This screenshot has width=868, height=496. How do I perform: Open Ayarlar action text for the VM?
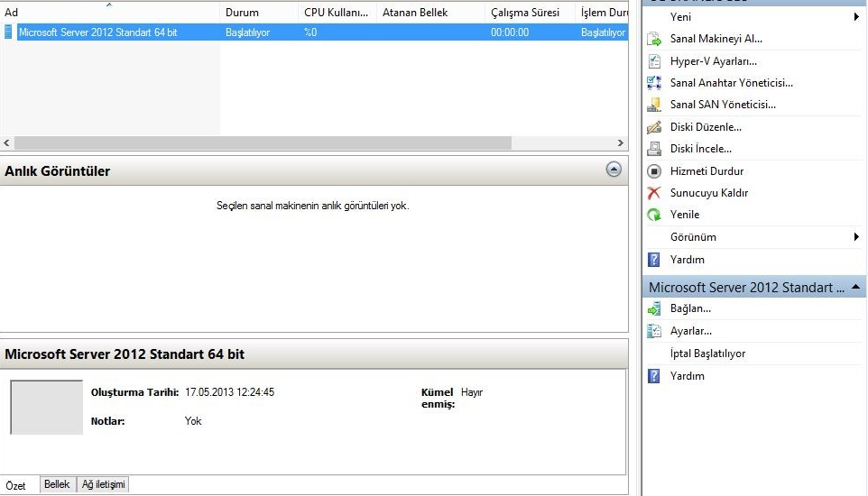691,331
